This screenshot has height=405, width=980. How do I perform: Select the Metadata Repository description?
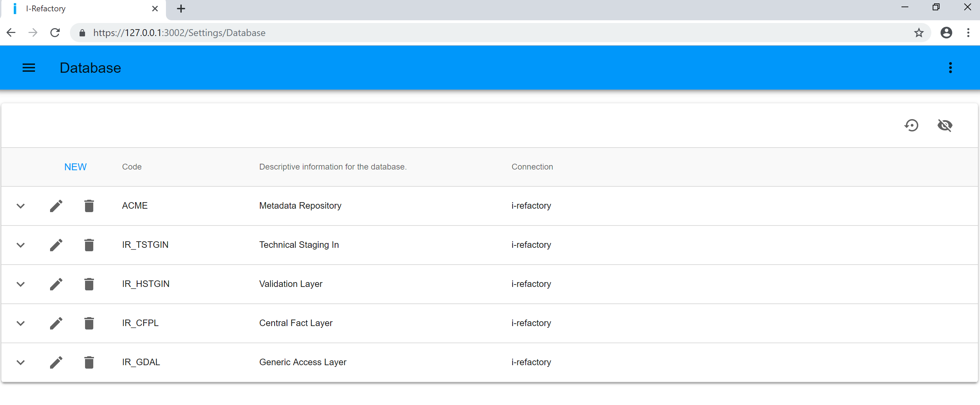(x=300, y=206)
